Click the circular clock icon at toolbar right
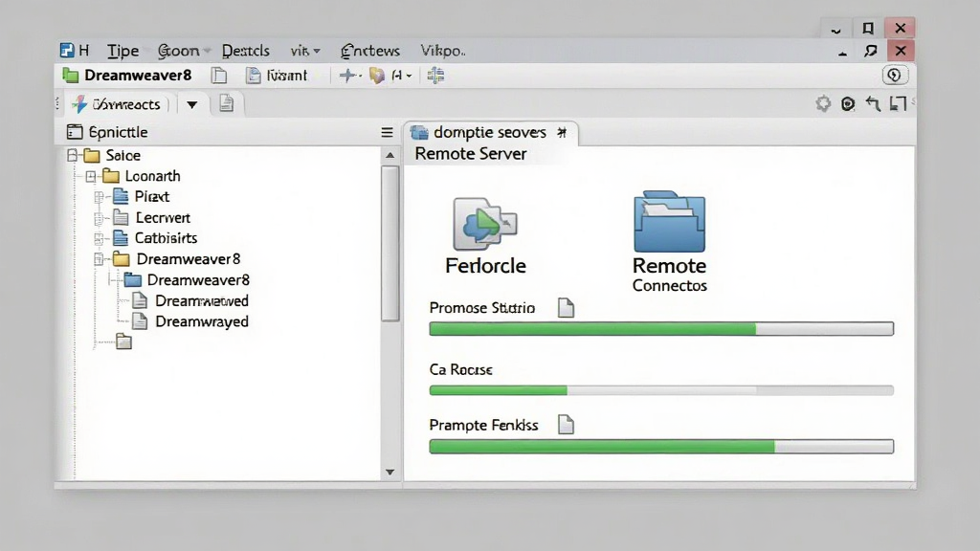This screenshot has height=551, width=980. pos(895,75)
